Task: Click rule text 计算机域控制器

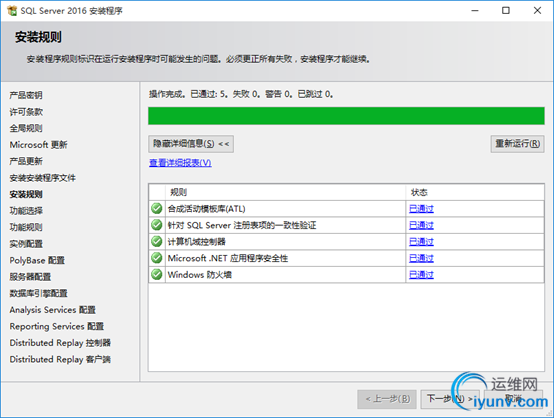Action: tap(196, 242)
